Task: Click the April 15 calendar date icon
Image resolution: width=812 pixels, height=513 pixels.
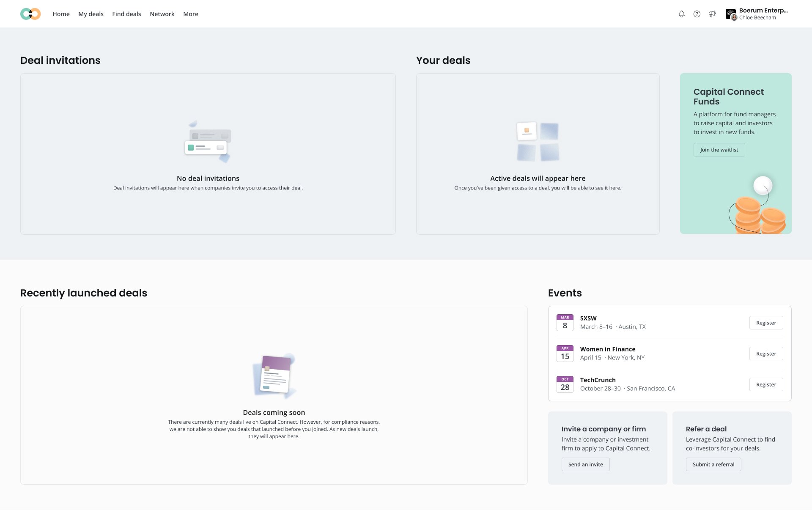Action: (x=565, y=354)
